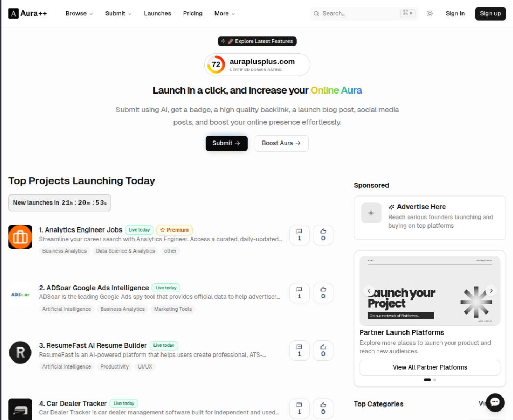
Task: Click the Aura++ logo icon
Action: click(14, 14)
